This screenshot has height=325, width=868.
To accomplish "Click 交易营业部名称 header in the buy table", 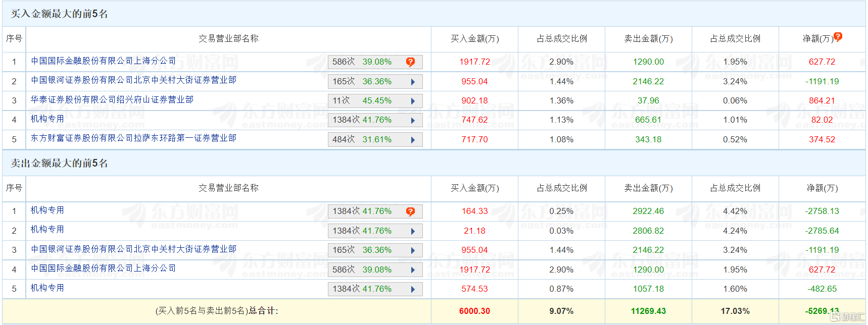I will pyautogui.click(x=228, y=38).
